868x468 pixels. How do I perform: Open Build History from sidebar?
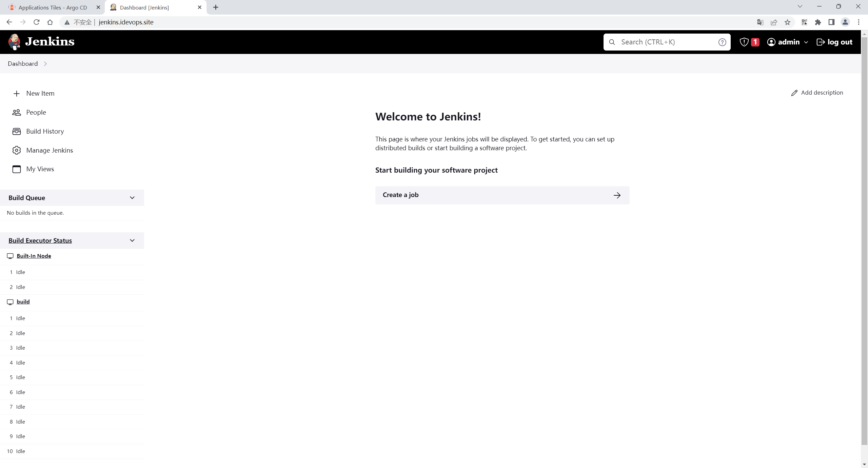45,131
